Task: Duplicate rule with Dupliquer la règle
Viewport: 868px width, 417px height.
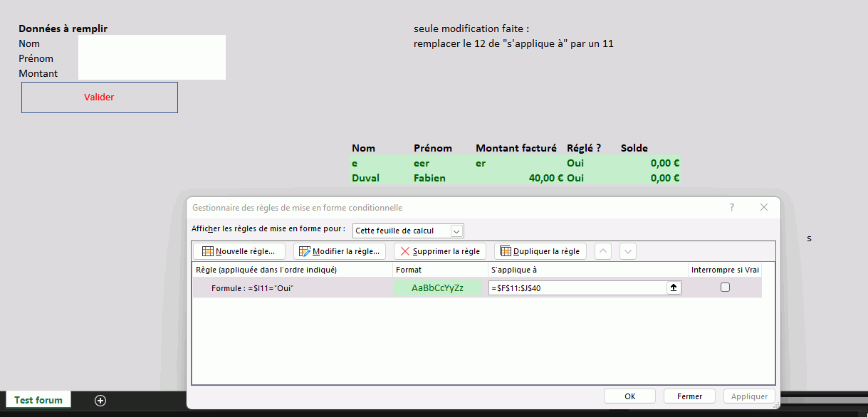Action: pyautogui.click(x=540, y=251)
